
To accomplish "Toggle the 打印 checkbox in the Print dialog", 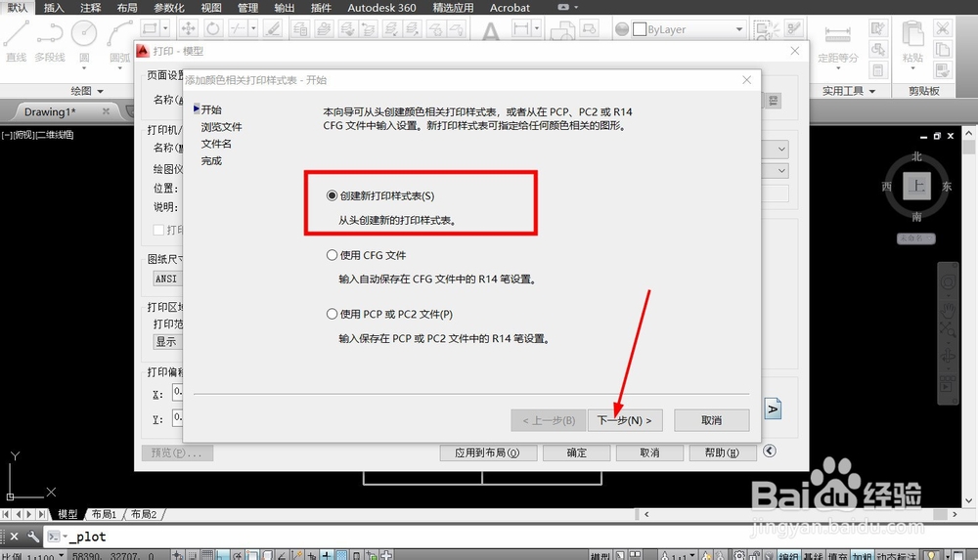I will (x=158, y=230).
